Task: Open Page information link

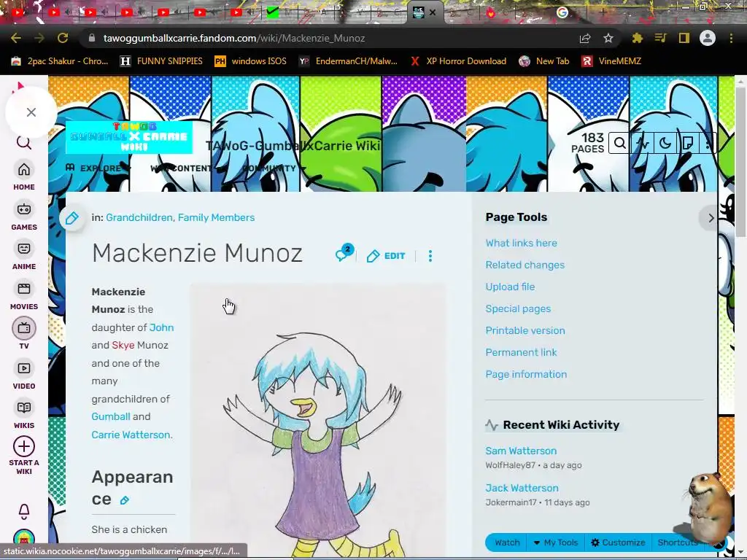Action: tap(527, 374)
